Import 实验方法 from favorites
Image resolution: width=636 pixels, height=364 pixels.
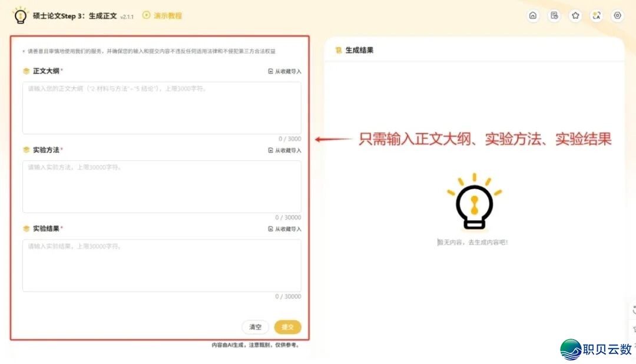click(x=285, y=151)
